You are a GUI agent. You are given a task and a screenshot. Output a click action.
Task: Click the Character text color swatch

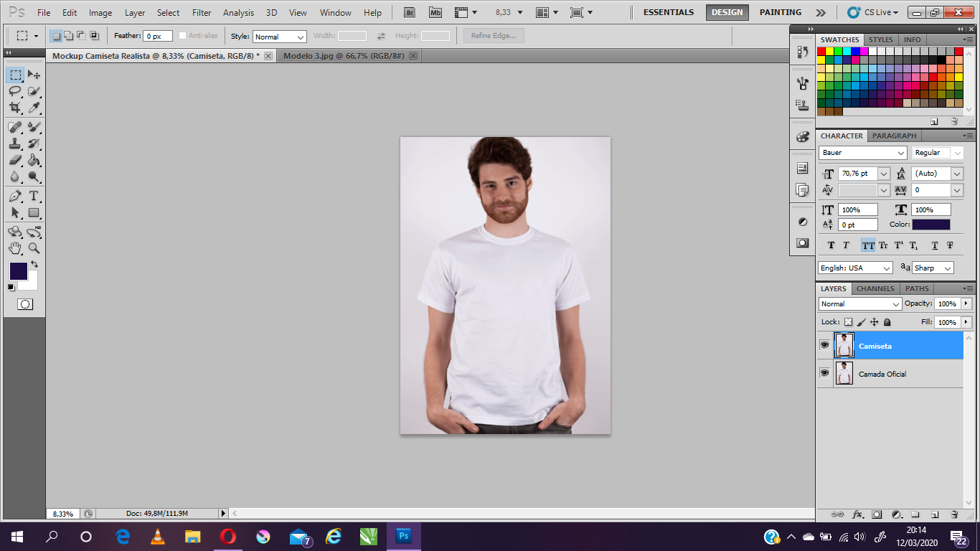pyautogui.click(x=931, y=225)
